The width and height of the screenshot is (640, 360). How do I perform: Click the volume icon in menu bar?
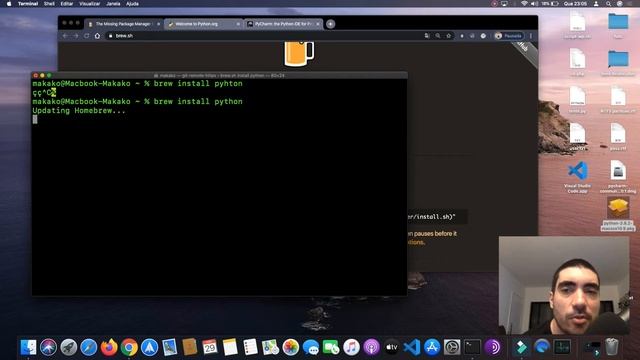coord(534,4)
